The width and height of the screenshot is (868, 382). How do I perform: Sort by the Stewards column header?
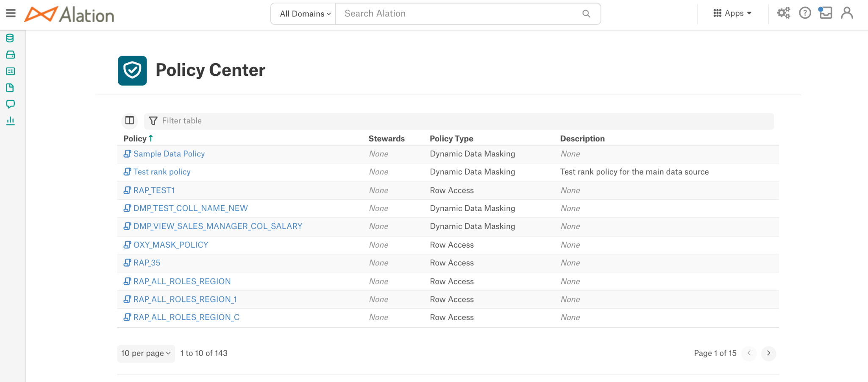(x=387, y=139)
